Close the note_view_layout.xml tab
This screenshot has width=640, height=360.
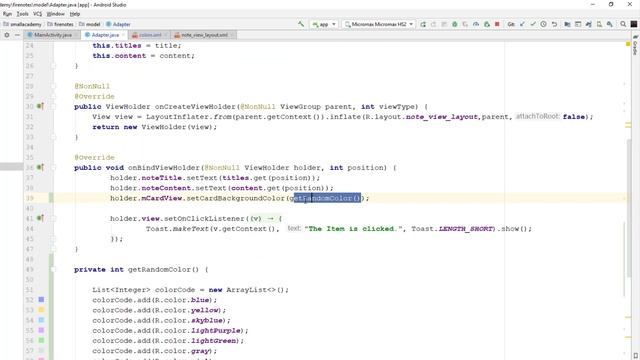[231, 35]
